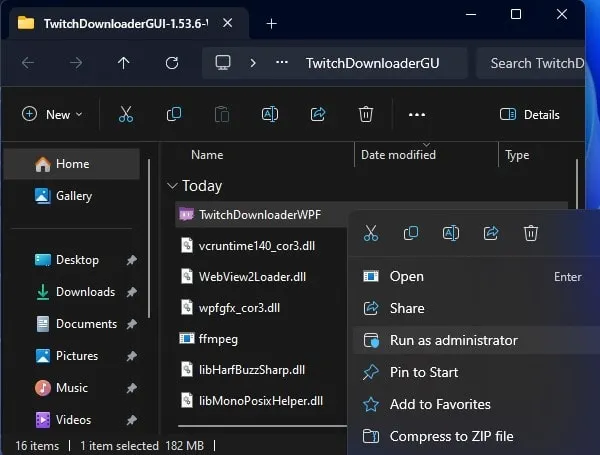Viewport: 600px width, 455px height.
Task: Open a new tab with the plus button
Action: click(271, 24)
